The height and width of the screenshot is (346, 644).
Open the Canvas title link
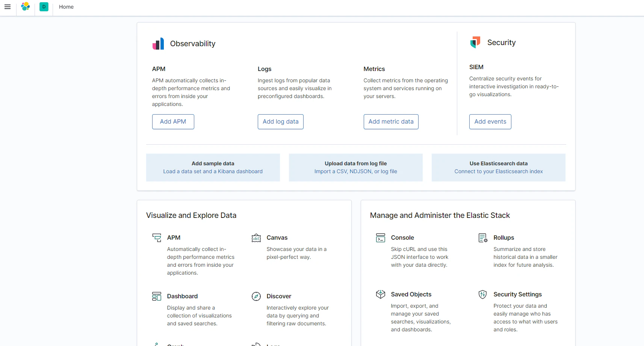click(277, 238)
